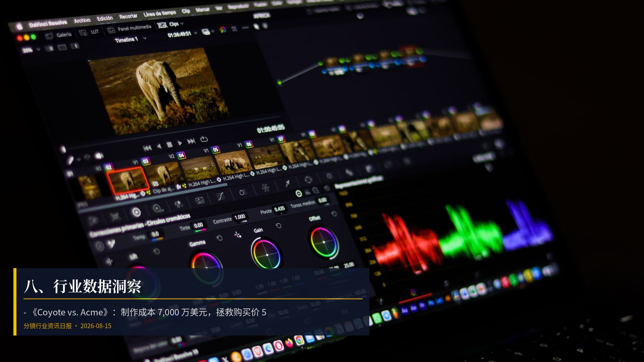Open WhatsApp from the Dock
This screenshot has height=362, width=644.
click(377, 318)
